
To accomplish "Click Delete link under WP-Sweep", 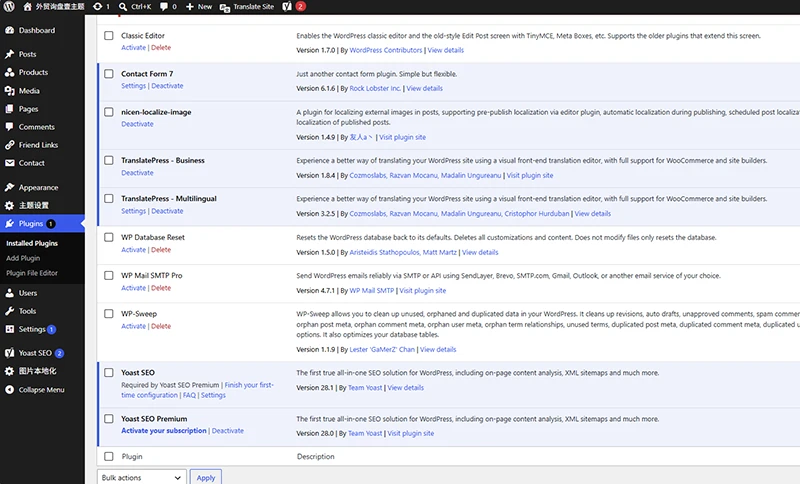I will coord(161,326).
